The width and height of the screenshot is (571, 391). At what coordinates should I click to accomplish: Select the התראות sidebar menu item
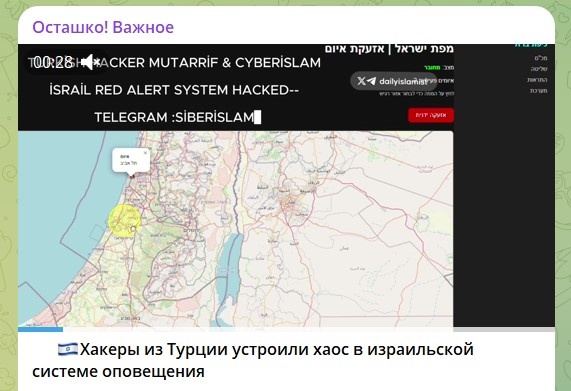point(537,80)
